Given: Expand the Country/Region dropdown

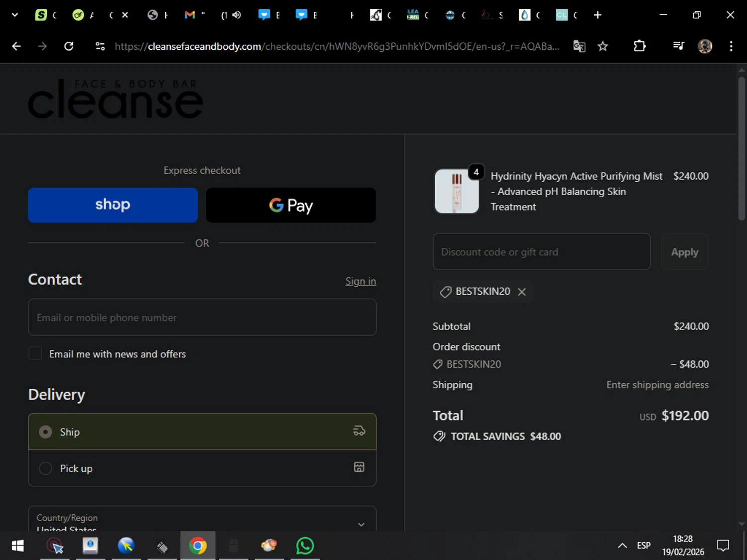Looking at the screenshot, I should 202,519.
